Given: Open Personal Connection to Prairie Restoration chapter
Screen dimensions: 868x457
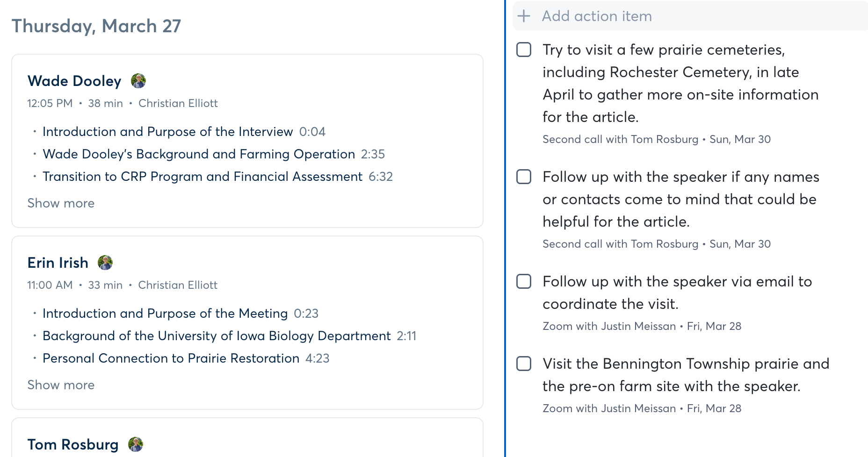Looking at the screenshot, I should 171,358.
